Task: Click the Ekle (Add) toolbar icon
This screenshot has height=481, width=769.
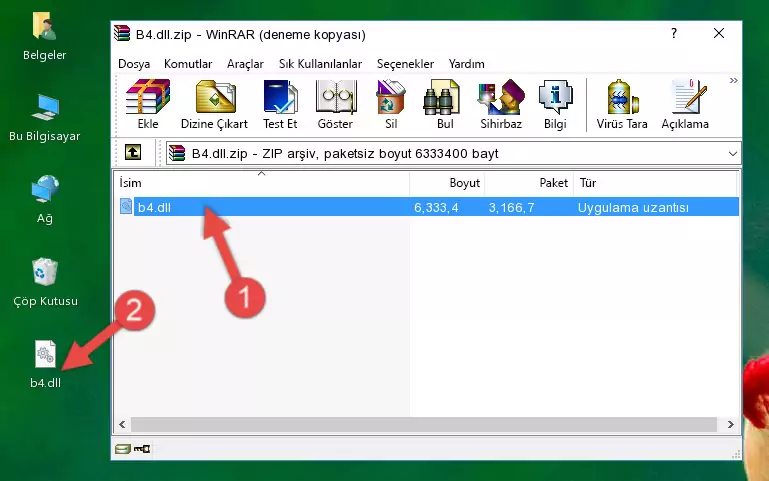Action: 148,104
